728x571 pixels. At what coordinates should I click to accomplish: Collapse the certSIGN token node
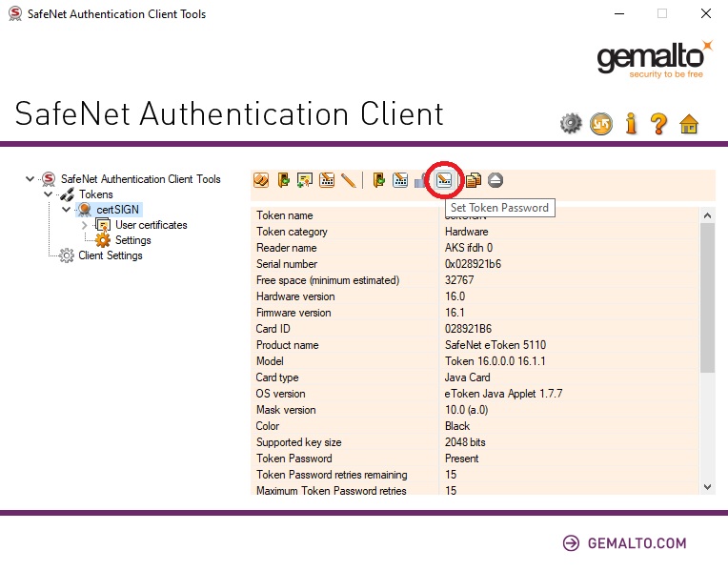[66, 210]
